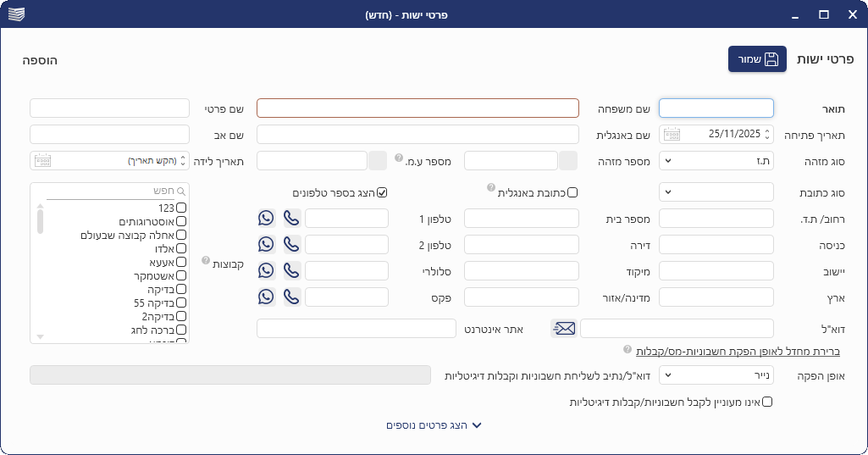This screenshot has width=868, height=455.
Task: Expand הצג פרטים נוספים section
Action: point(434,425)
